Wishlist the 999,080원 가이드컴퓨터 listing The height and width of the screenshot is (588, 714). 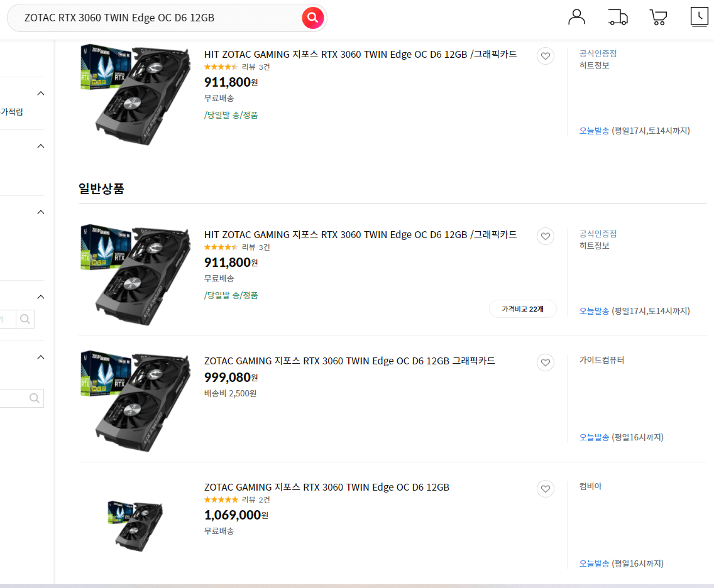coord(545,362)
